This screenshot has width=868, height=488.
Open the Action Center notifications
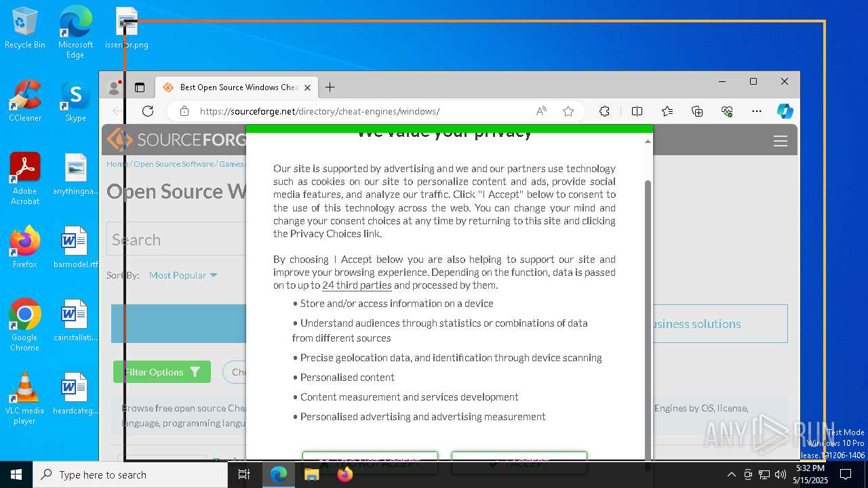tap(846, 474)
